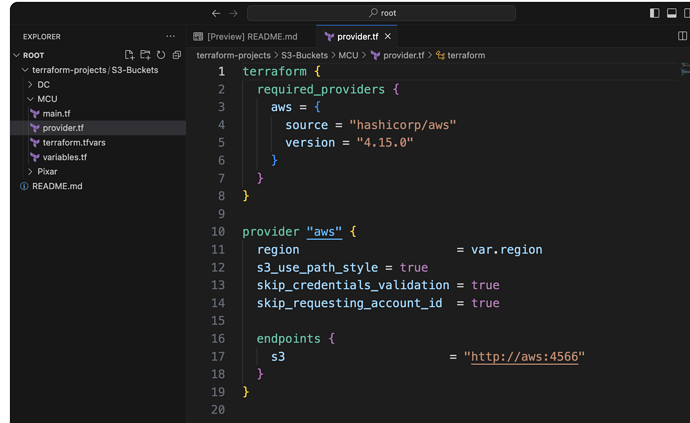
Task: Create a new folder in ROOT
Action: (x=145, y=55)
